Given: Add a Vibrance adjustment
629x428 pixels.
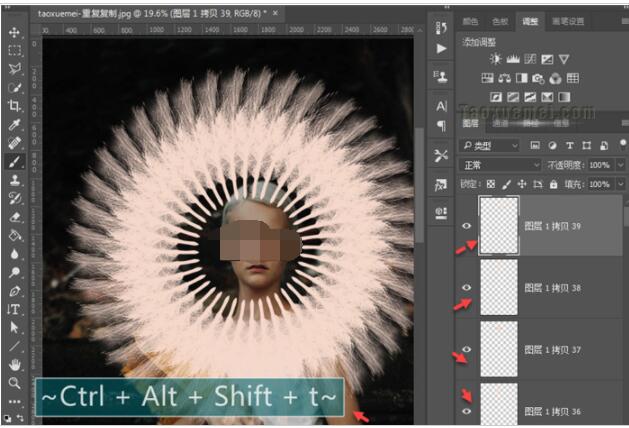Looking at the screenshot, I should (x=564, y=59).
